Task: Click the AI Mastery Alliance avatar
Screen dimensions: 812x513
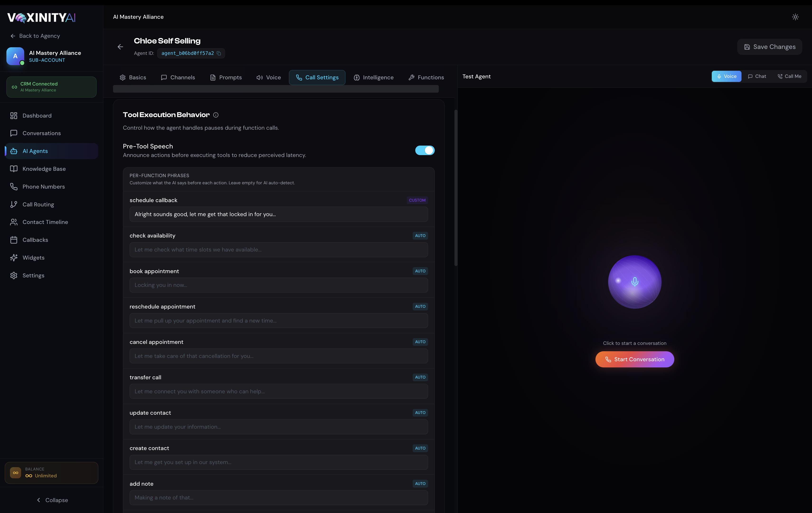Action: click(x=15, y=56)
